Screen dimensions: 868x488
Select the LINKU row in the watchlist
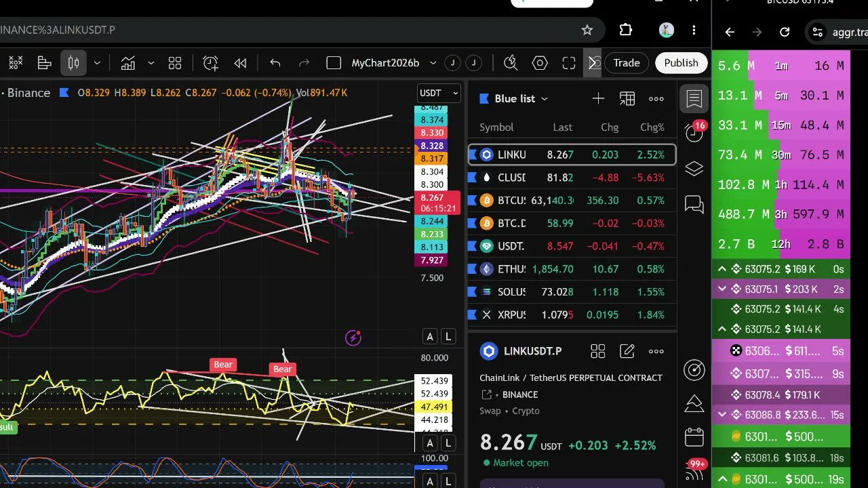pyautogui.click(x=572, y=155)
